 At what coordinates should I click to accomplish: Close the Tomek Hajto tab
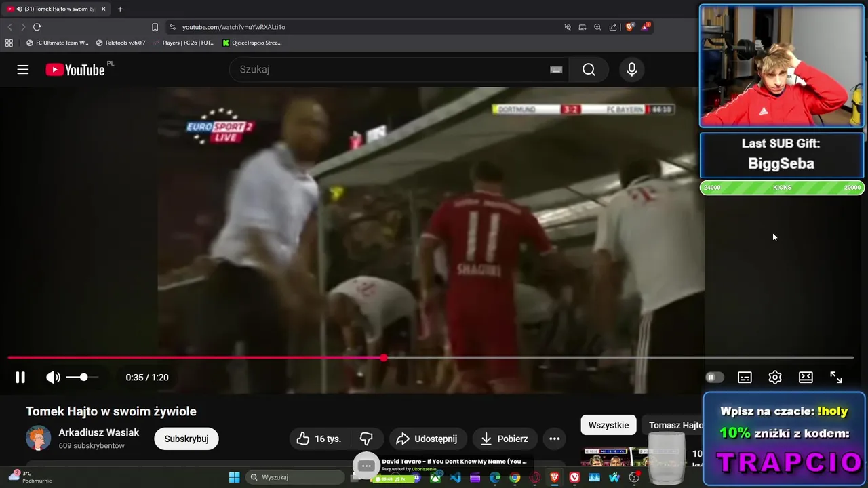point(104,9)
